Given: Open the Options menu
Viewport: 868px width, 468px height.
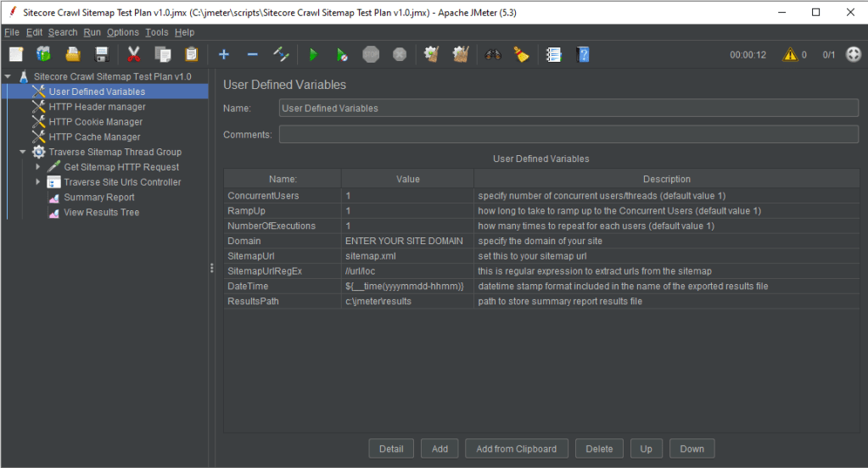Looking at the screenshot, I should tap(122, 32).
